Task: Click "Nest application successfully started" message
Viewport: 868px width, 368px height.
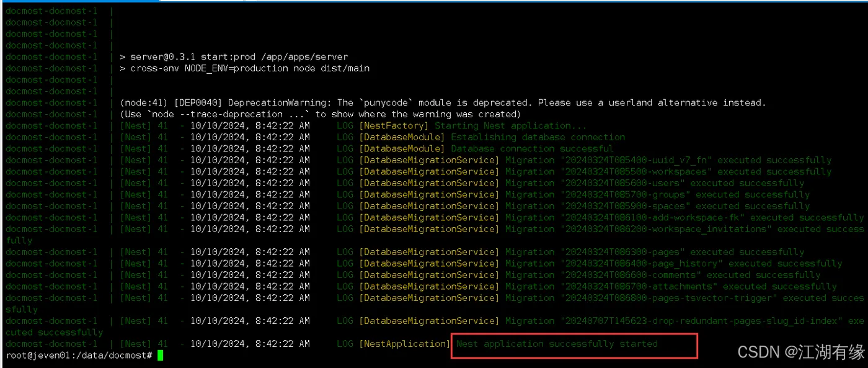Action: pos(557,344)
